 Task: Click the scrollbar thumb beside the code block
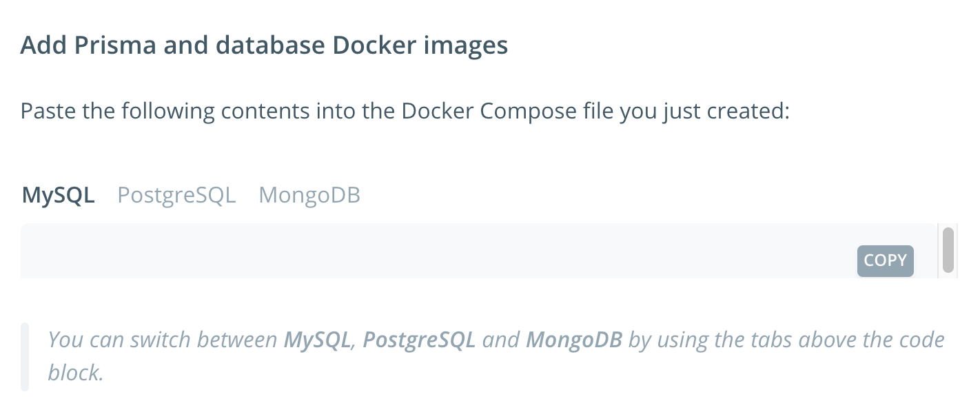[946, 250]
